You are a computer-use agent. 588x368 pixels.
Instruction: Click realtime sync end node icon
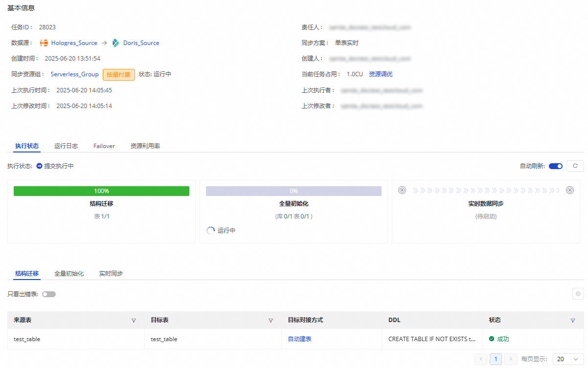pos(570,191)
